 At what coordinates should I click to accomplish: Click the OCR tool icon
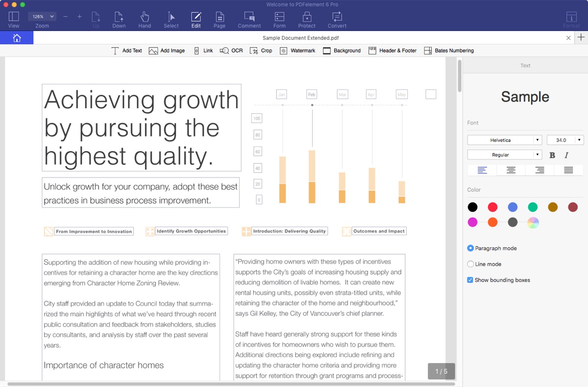click(x=224, y=51)
